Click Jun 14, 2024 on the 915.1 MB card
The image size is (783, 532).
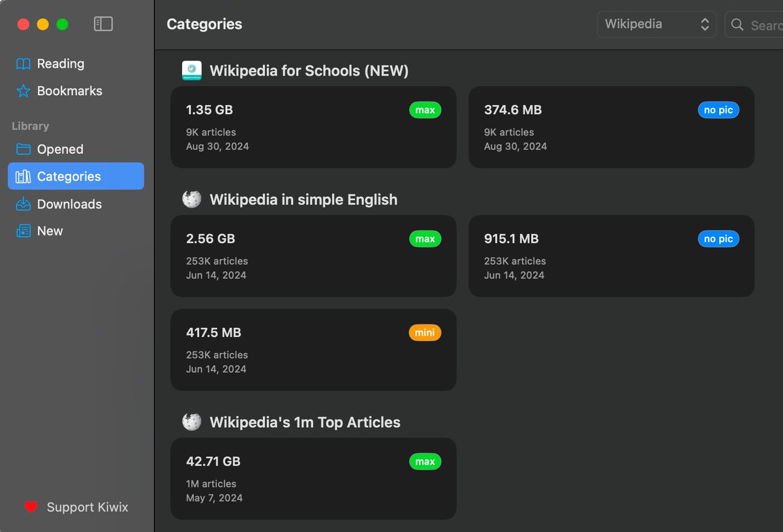514,275
